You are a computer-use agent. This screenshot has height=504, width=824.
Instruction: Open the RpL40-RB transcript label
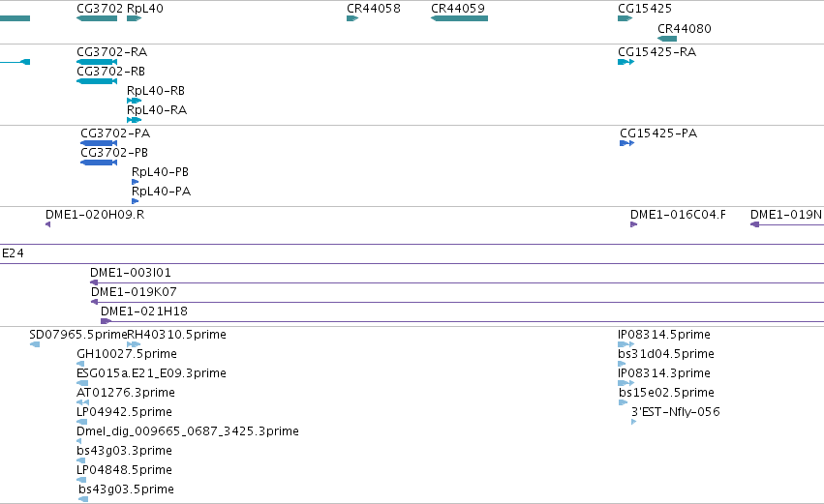click(x=156, y=91)
